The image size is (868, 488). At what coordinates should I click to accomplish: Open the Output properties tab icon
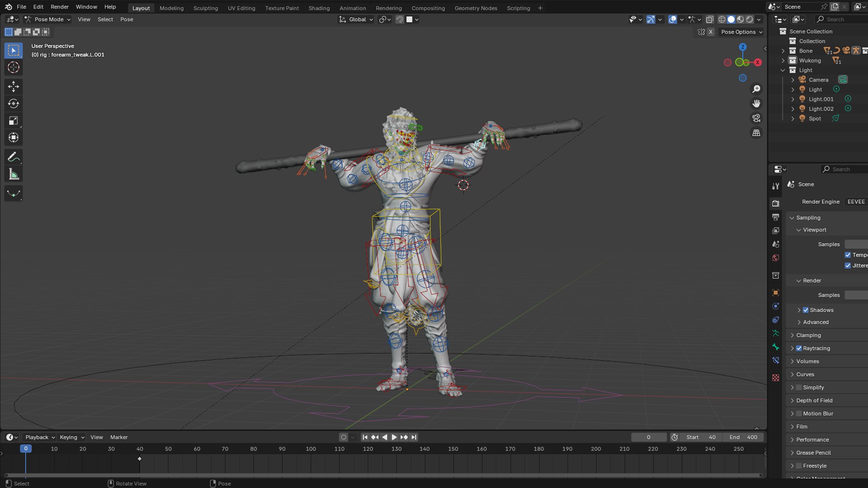[776, 217]
